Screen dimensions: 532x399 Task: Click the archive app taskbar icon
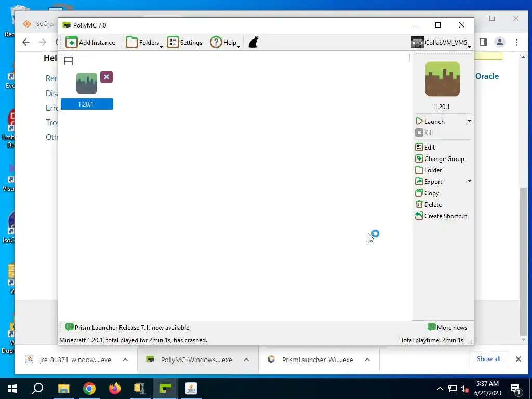(x=139, y=389)
